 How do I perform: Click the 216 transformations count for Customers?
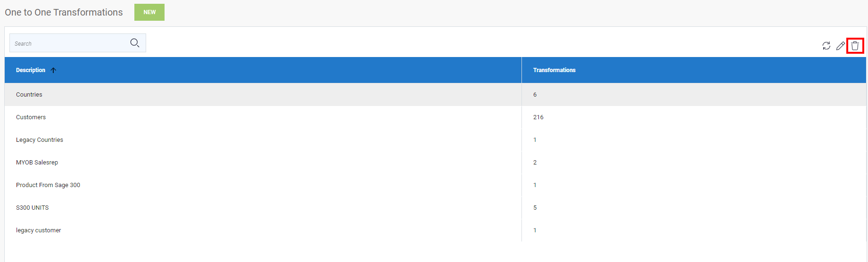538,117
